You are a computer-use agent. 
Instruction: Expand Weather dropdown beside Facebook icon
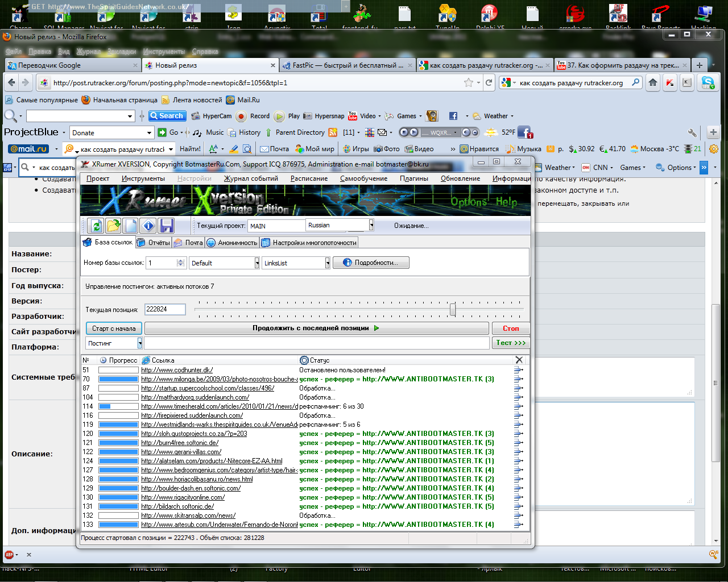(511, 116)
